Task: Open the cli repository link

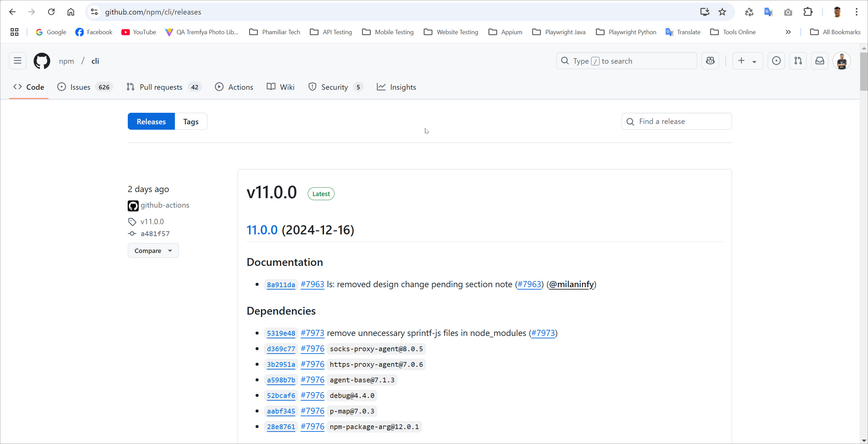Action: click(95, 61)
